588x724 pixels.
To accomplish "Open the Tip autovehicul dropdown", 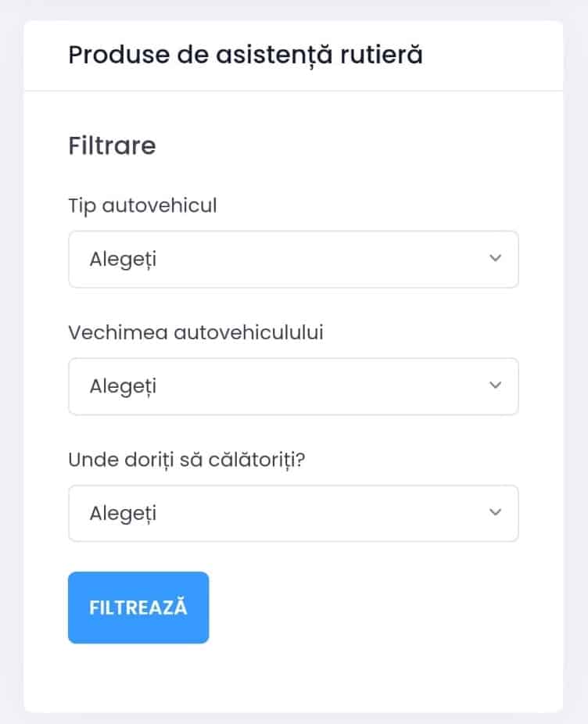I will [293, 259].
